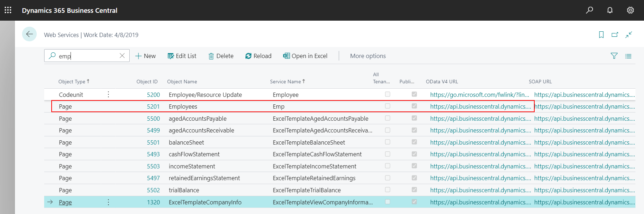
Task: Click the search field containing emp
Action: [x=87, y=56]
